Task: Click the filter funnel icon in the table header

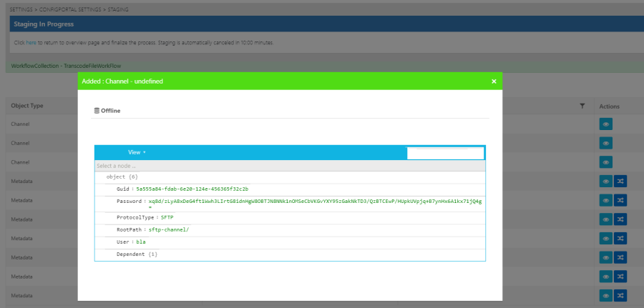Action: point(582,106)
